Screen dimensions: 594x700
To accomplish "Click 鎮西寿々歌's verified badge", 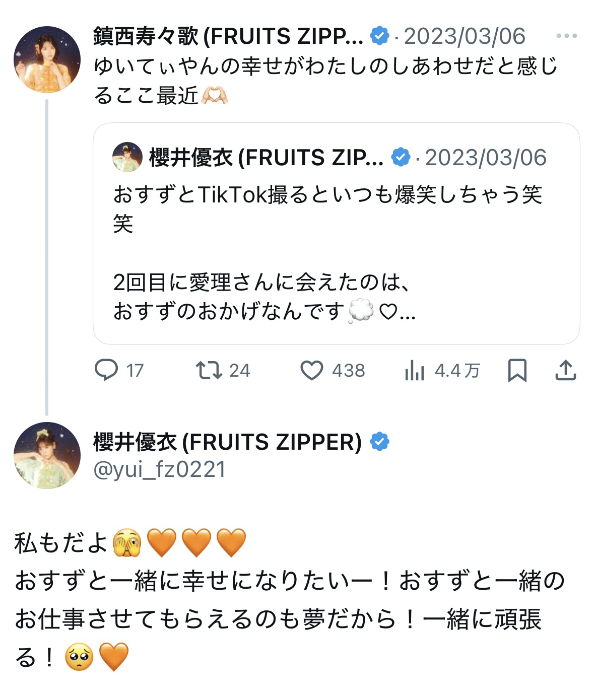I will pos(379,36).
